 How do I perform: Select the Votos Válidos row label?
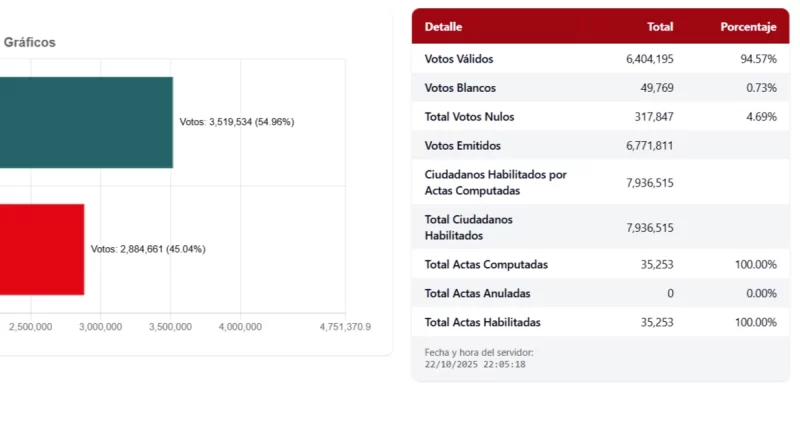point(459,59)
